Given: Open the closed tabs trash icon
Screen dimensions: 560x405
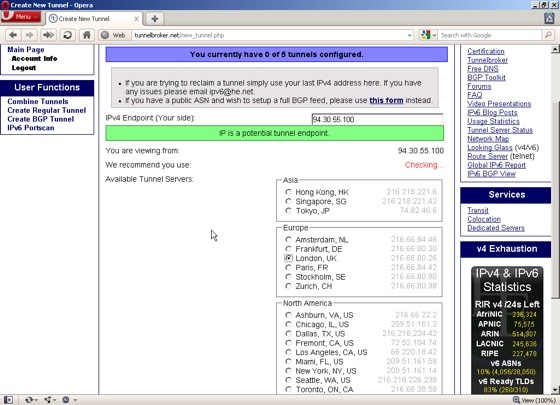Looking at the screenshot, I should pos(549,18).
